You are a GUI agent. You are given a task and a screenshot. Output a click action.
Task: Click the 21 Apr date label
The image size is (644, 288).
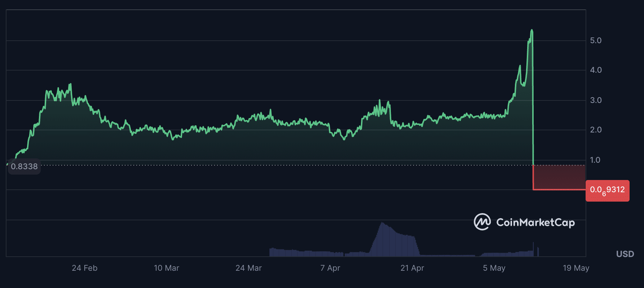[x=412, y=268]
